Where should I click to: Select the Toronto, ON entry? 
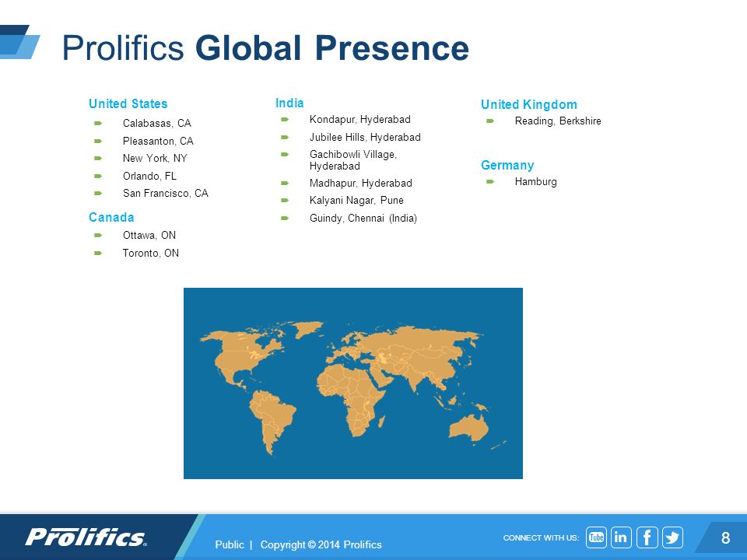[150, 253]
